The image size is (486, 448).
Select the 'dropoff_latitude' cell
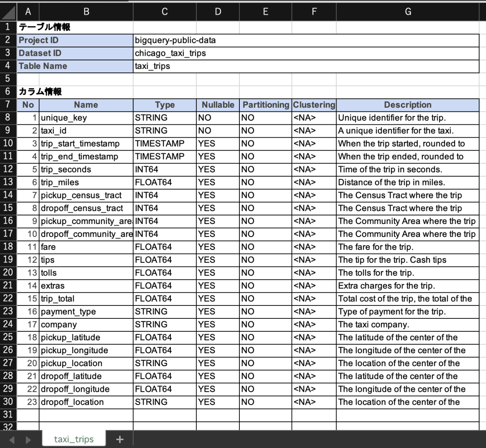point(86,376)
